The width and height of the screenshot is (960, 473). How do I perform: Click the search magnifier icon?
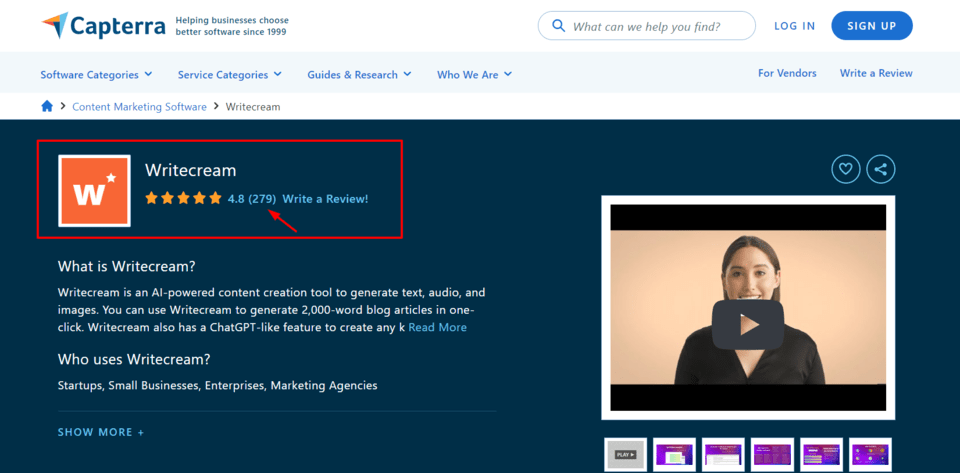[557, 27]
